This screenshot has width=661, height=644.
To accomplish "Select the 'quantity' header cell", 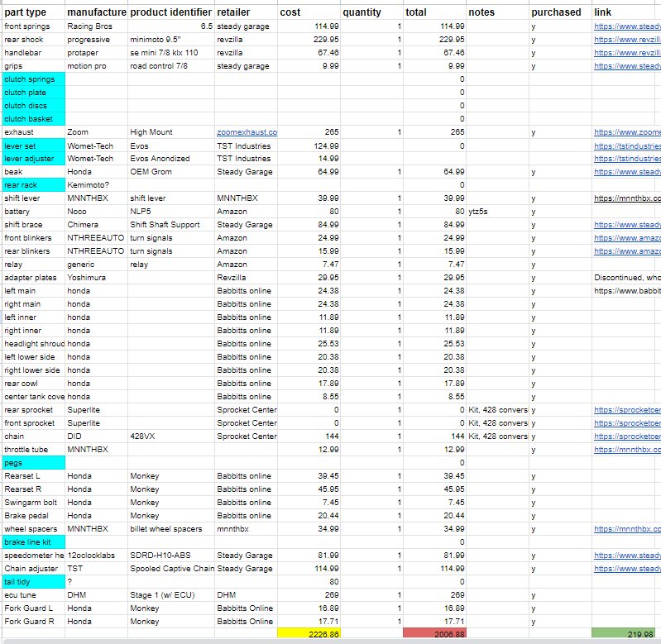I will point(371,12).
